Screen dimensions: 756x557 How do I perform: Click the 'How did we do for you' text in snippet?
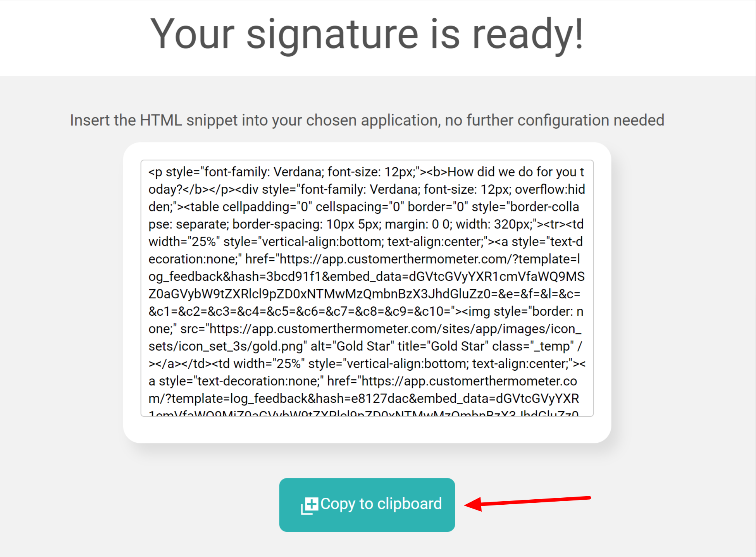click(x=511, y=172)
